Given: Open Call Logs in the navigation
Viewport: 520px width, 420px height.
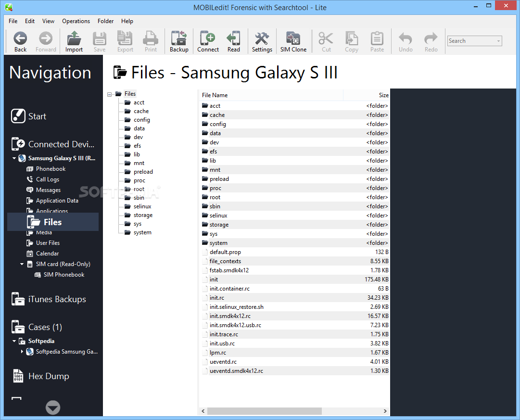Looking at the screenshot, I should 43,179.
